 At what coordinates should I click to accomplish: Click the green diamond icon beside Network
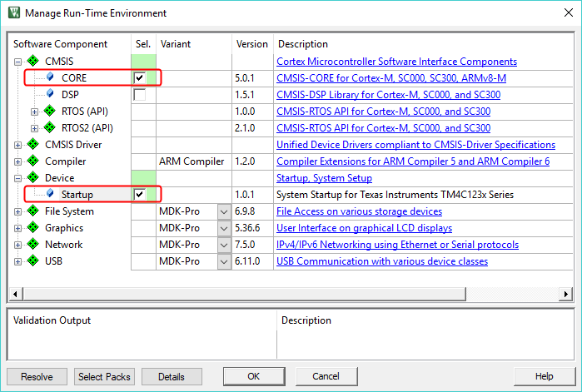click(32, 245)
